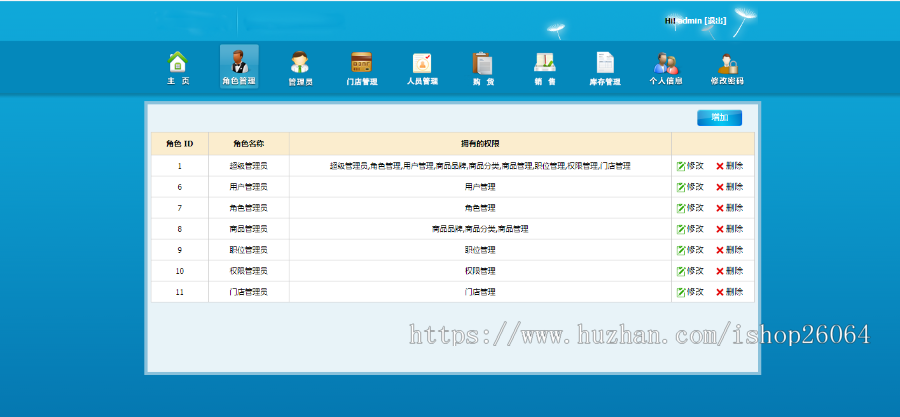Delete the 超级管理员 role via 删除
Viewport: 900px width, 417px height.
[730, 166]
